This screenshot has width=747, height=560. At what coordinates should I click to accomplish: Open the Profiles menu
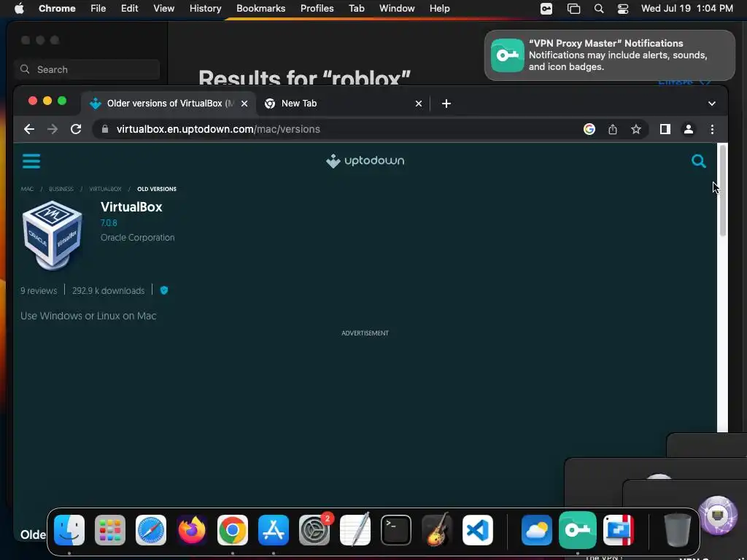[x=317, y=9]
